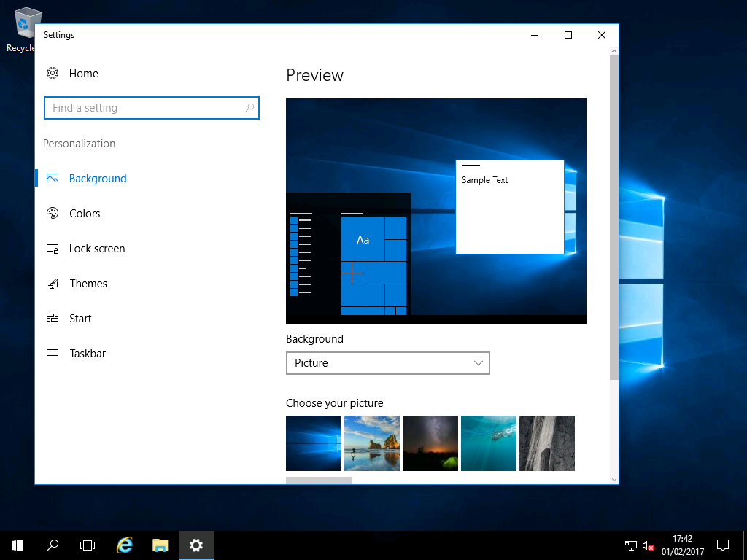The height and width of the screenshot is (560, 747).
Task: Click the Find a setting search field
Action: 152,108
